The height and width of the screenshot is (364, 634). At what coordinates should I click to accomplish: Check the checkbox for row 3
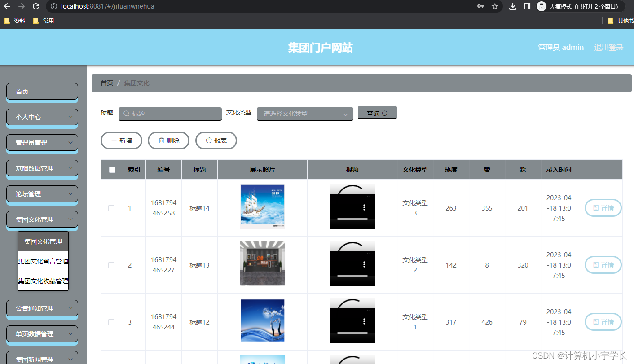click(x=111, y=322)
